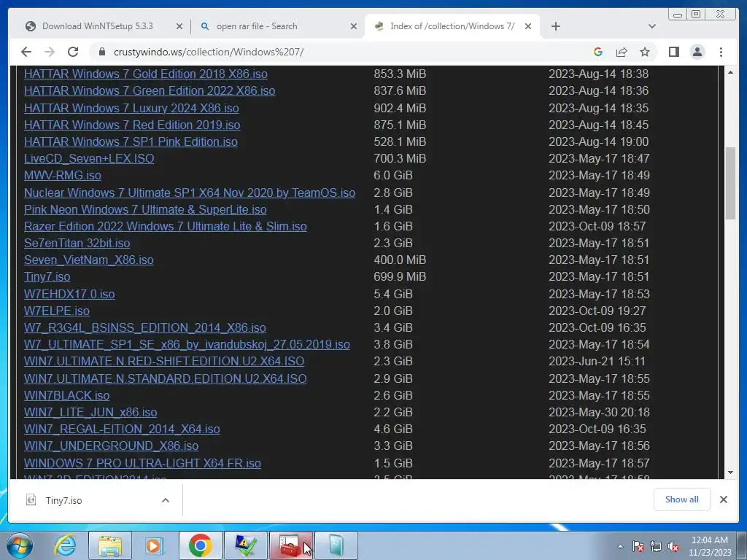Screen dimensions: 747x560
Task: Share this page via share icon
Action: coord(622,52)
